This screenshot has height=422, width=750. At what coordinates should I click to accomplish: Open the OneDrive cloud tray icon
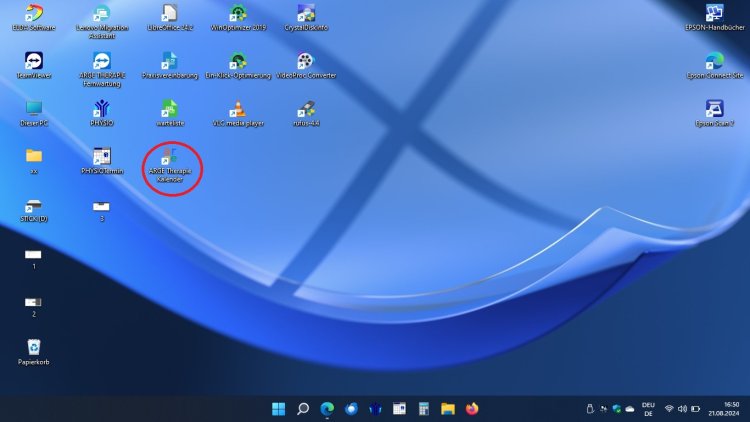pos(630,409)
